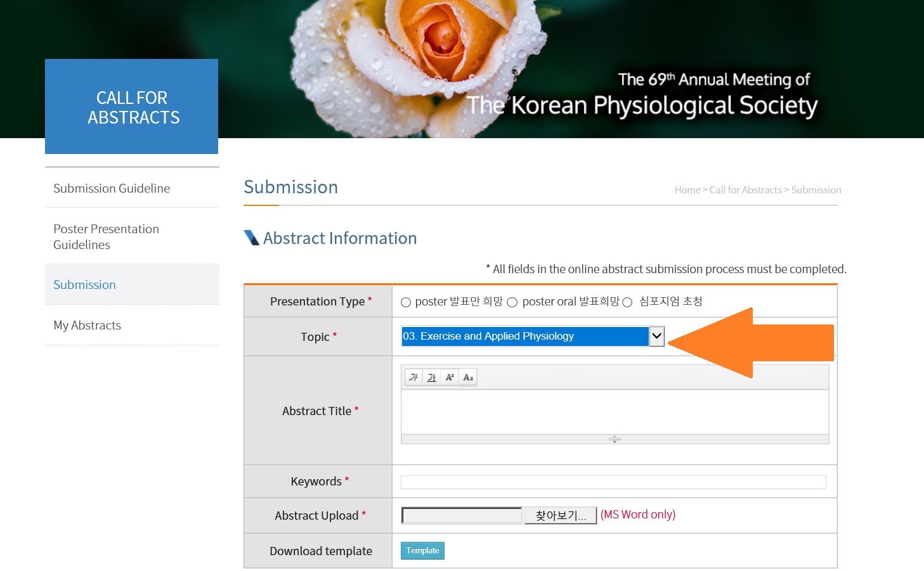Open the Topic dropdown list

coord(533,337)
